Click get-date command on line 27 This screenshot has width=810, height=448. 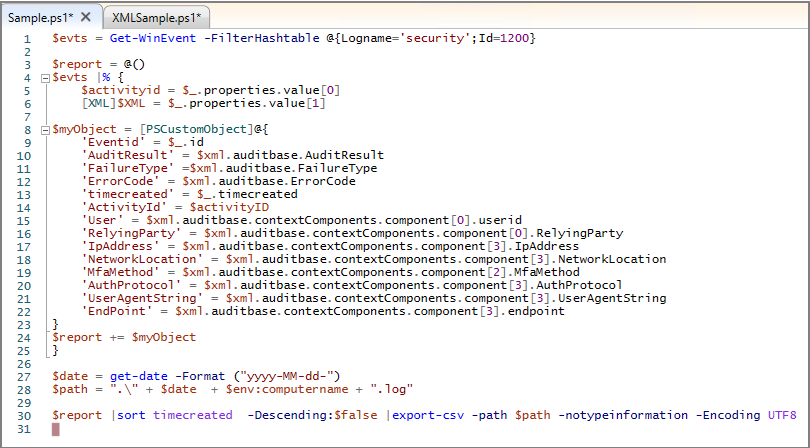pyautogui.click(x=138, y=376)
